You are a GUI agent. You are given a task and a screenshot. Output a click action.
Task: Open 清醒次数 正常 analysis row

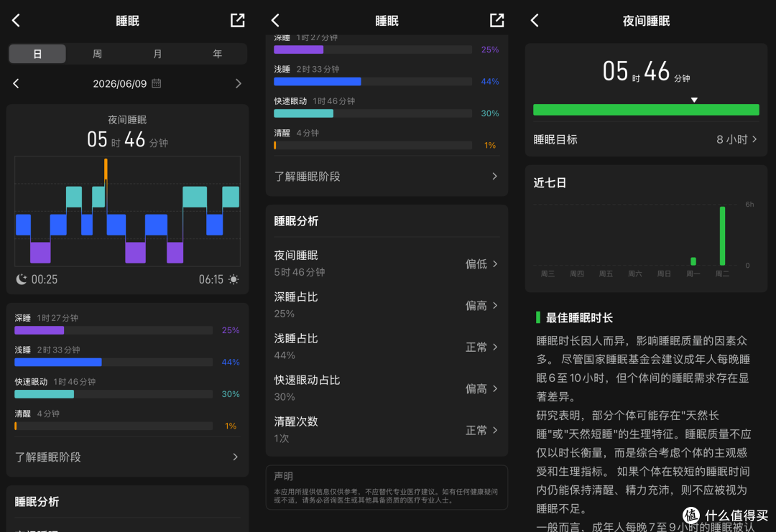(x=387, y=429)
